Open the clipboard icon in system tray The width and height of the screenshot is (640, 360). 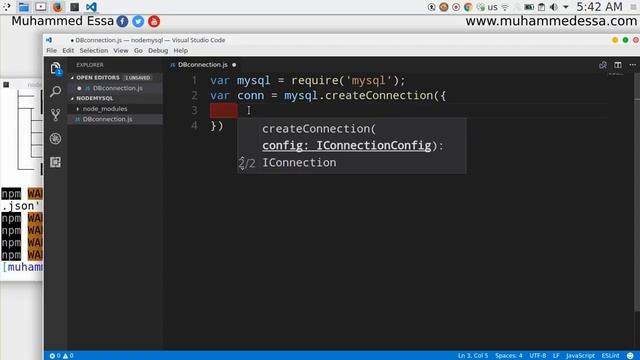pyautogui.click(x=541, y=7)
